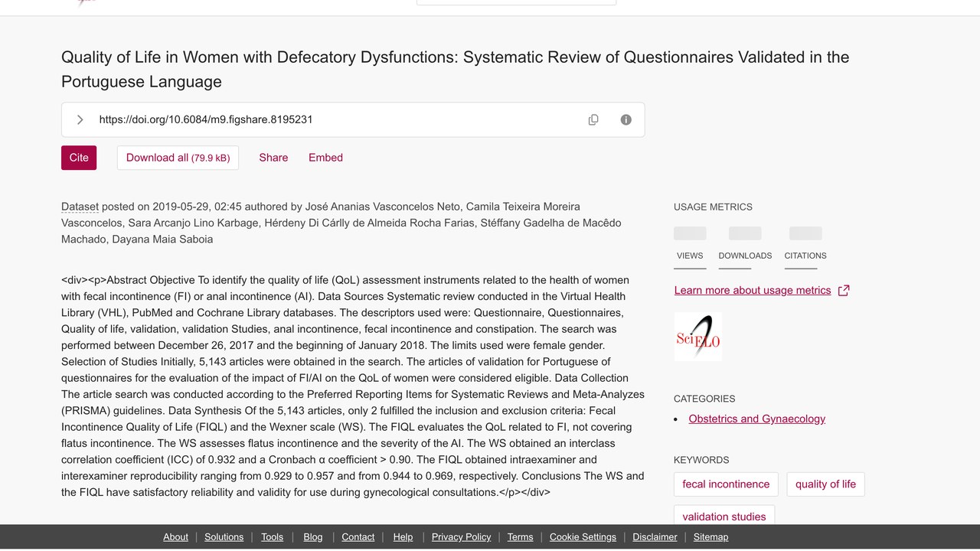Click the KEYWORDS heading

(701, 460)
